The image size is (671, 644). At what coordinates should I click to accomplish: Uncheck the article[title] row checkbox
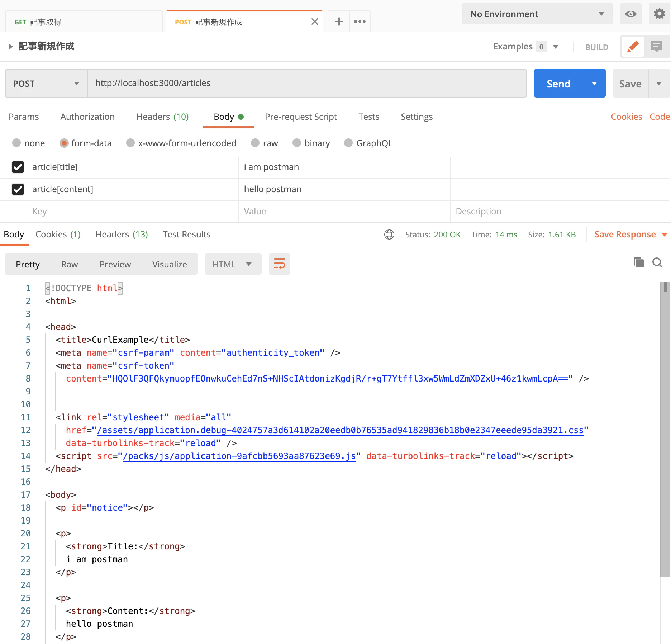(18, 167)
